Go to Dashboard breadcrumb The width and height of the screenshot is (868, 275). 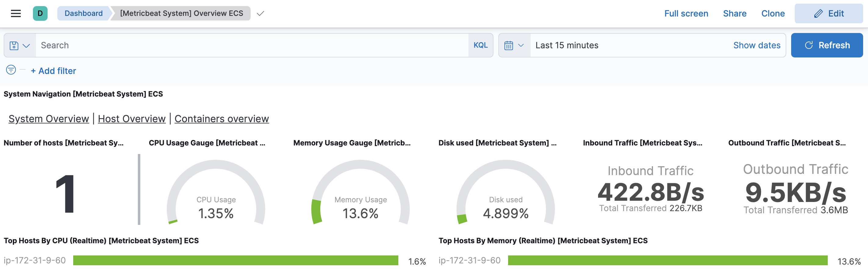(x=84, y=13)
